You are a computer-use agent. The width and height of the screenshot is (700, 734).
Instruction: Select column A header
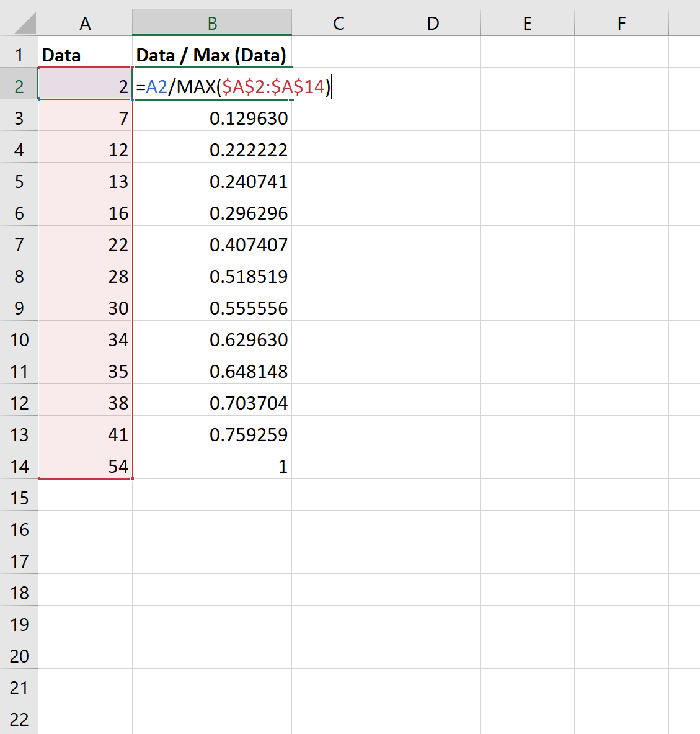coord(85,23)
